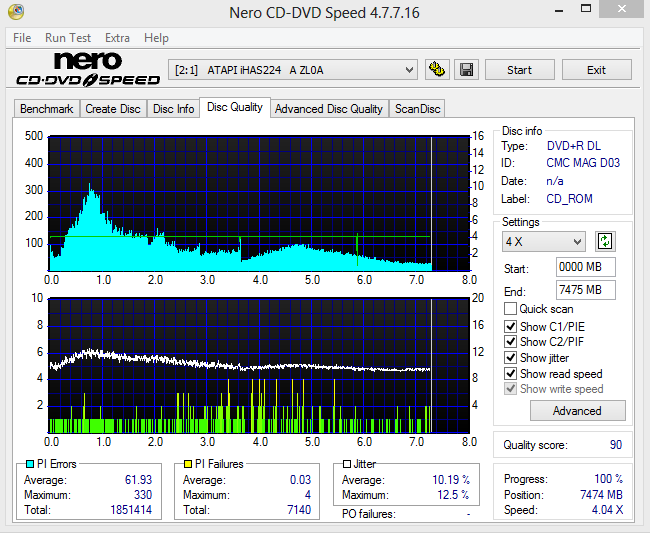Click the white Jitter legend swatch
650x533 pixels.
[347, 464]
